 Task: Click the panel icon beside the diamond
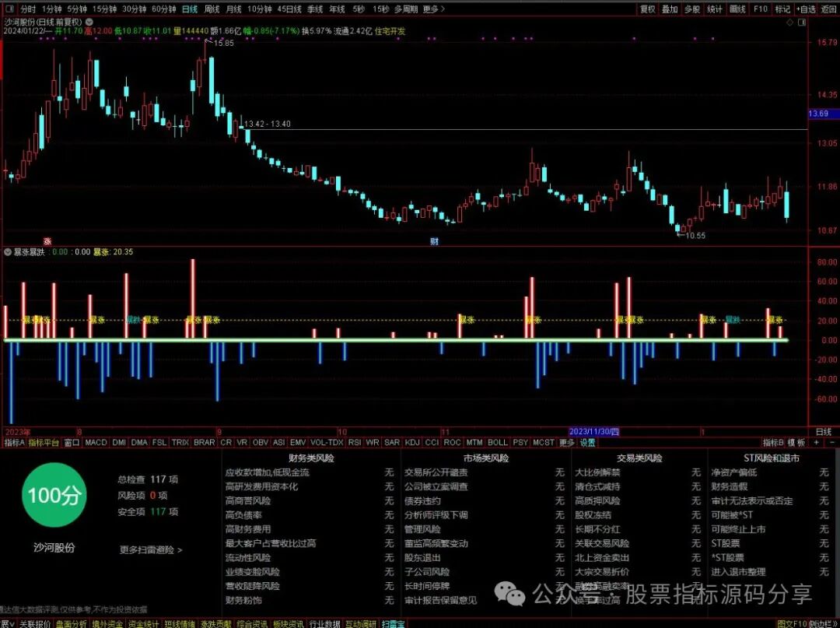coord(802,23)
